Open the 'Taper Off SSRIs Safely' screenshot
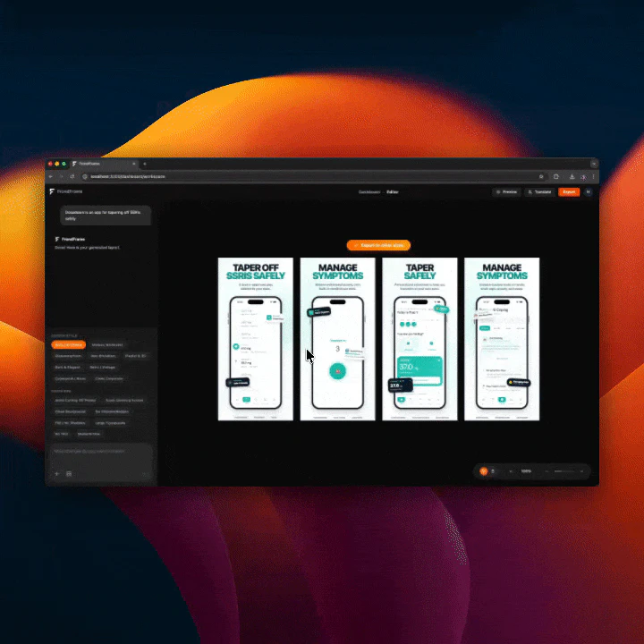 click(256, 339)
